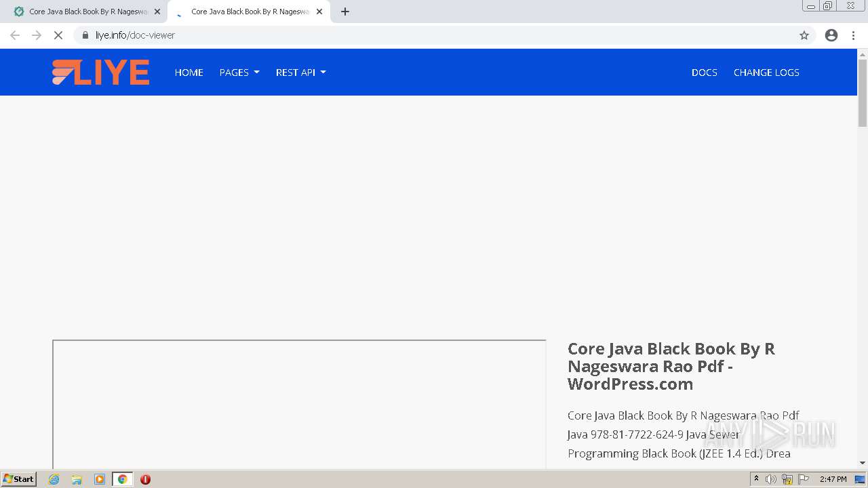Viewport: 868px width, 488px height.
Task: Click the Show desktop tray button
Action: pyautogui.click(x=861, y=479)
